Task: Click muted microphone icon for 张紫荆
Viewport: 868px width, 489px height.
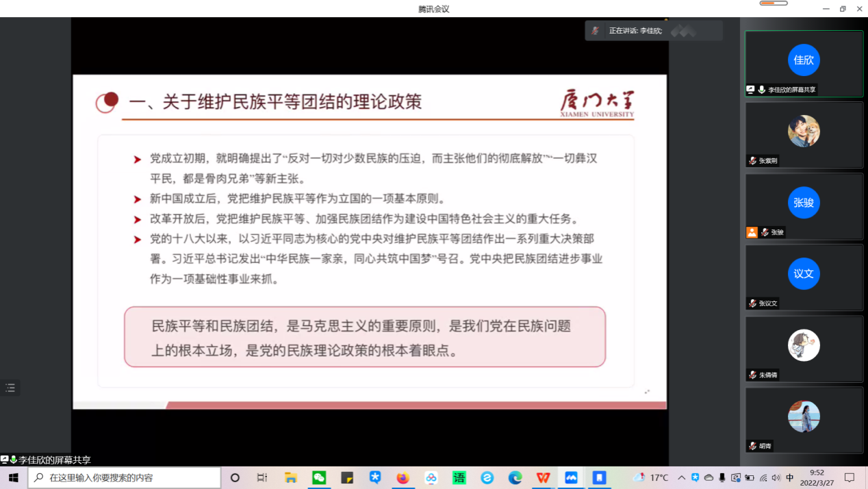Action: (x=752, y=161)
